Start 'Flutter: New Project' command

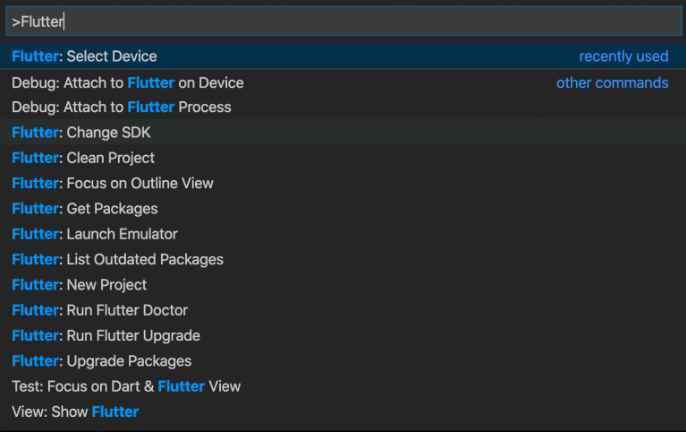click(80, 285)
